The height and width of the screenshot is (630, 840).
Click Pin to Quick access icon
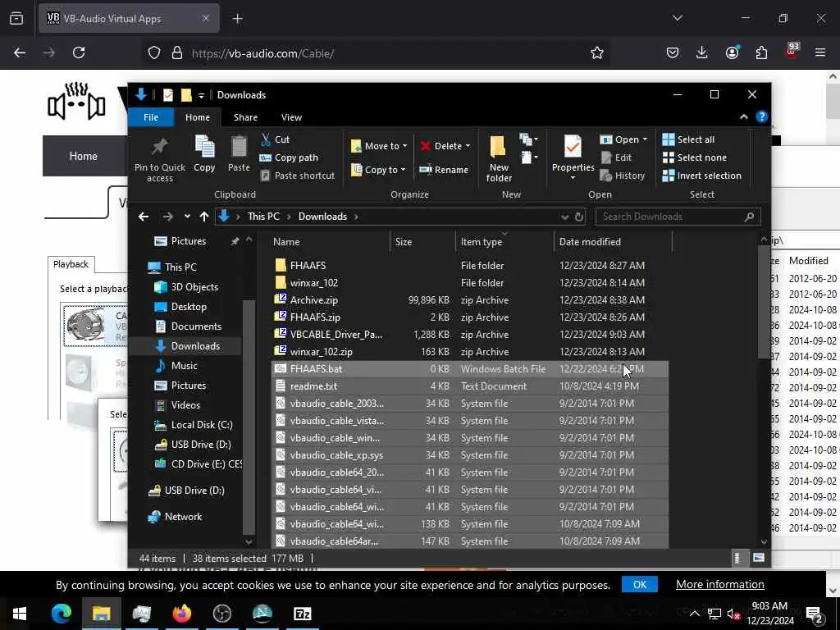click(160, 158)
